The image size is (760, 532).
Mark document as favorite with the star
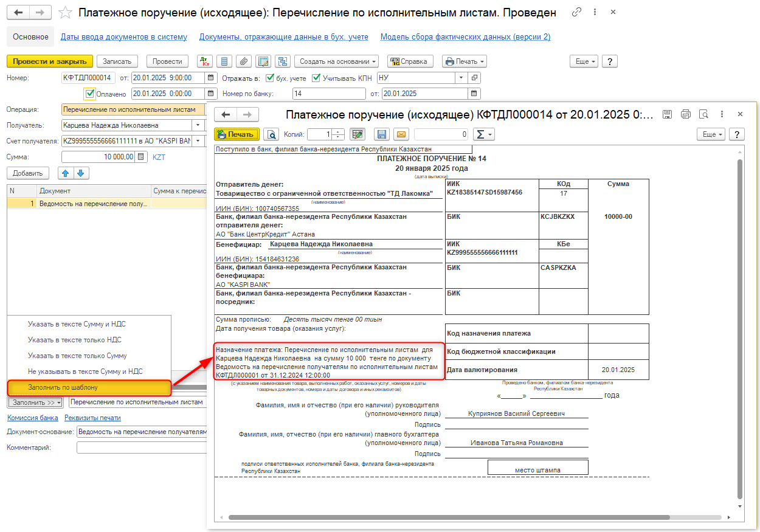tap(65, 13)
